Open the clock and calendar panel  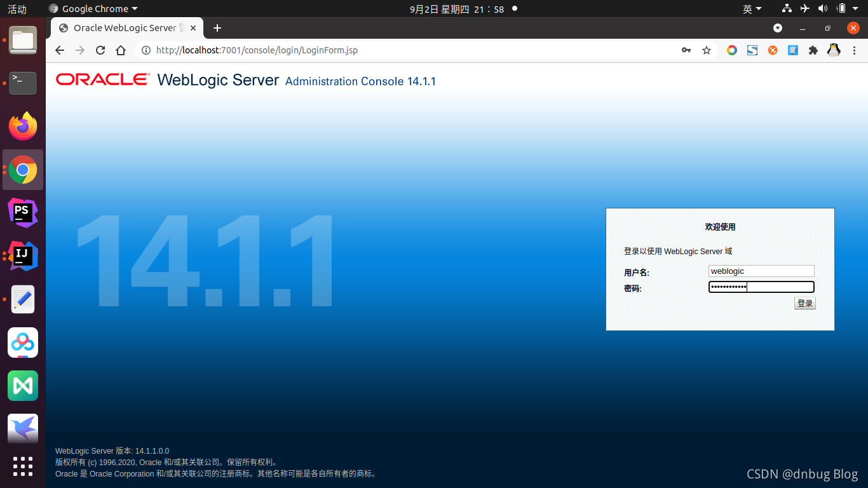pyautogui.click(x=457, y=9)
